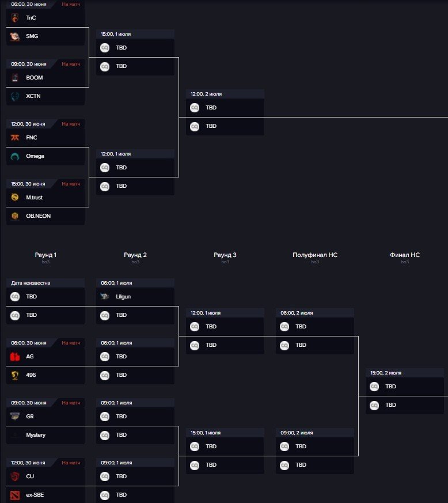Click the ex-SBE Dota logo icon
The image size is (448, 503).
coord(15,495)
